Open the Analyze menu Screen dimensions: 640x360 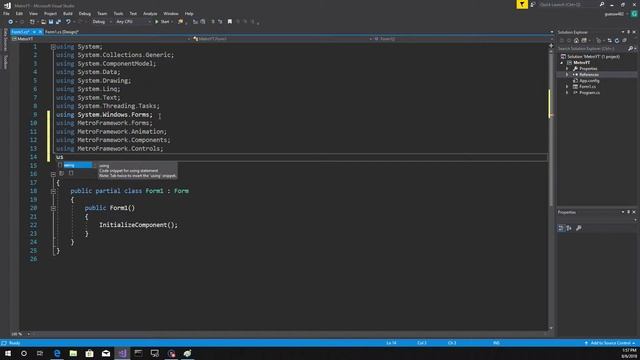tap(150, 13)
